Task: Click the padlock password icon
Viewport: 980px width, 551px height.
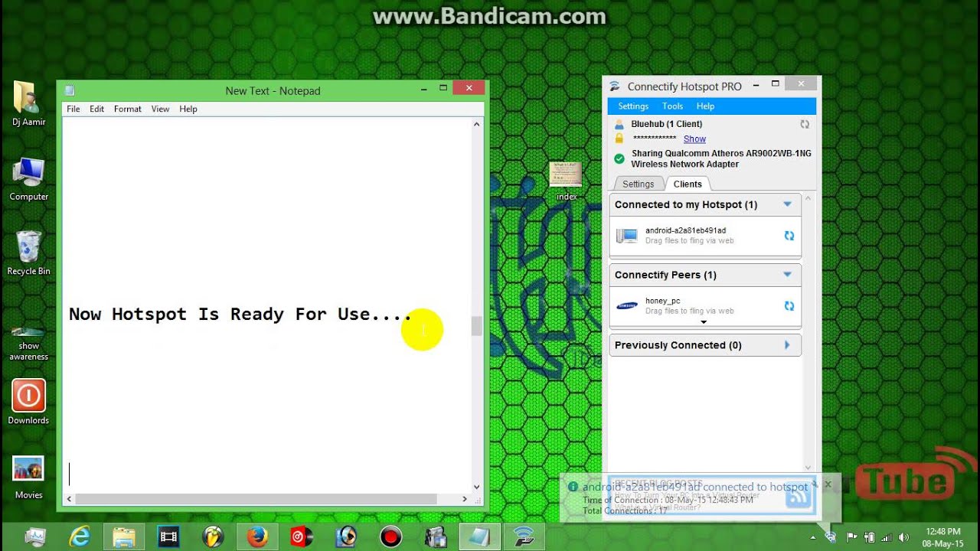Action: click(x=619, y=139)
